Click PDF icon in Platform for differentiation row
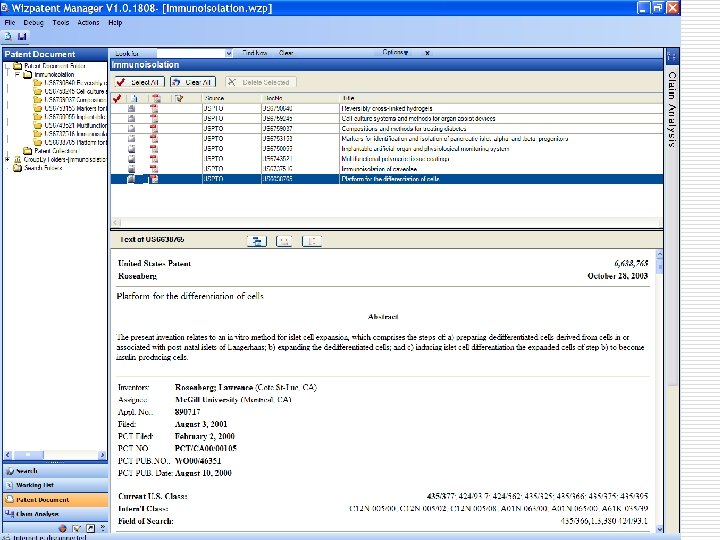 tap(154, 179)
